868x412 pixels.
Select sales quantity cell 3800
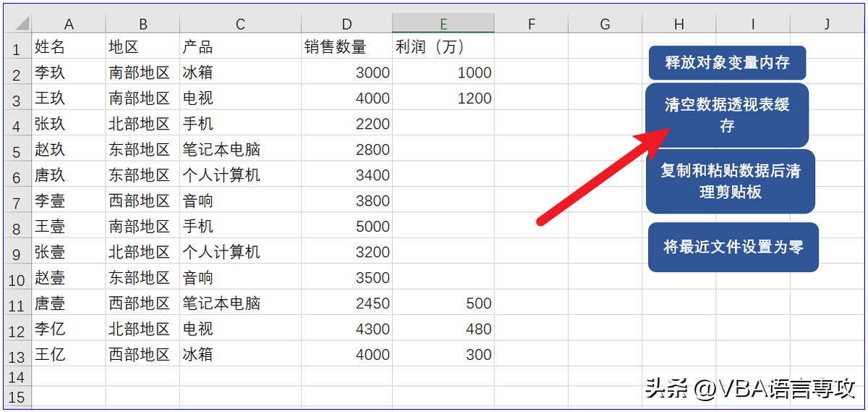pos(346,201)
